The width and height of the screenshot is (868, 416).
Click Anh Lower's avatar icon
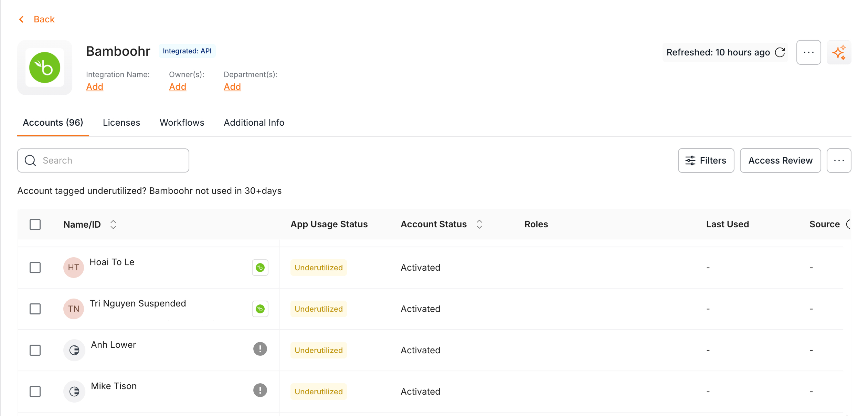pyautogui.click(x=74, y=350)
